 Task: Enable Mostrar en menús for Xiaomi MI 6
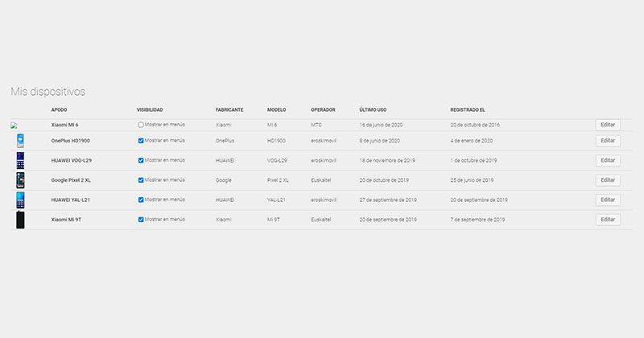[141, 125]
